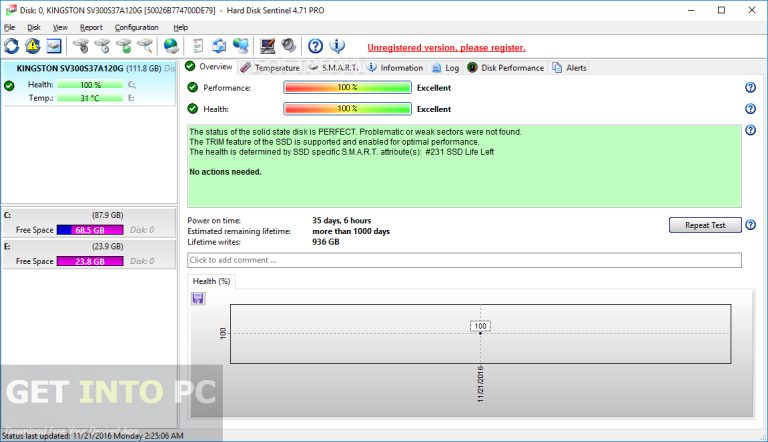768x442 pixels.
Task: Click the sidebar Temp 31 °C green bar
Action: 90,98
